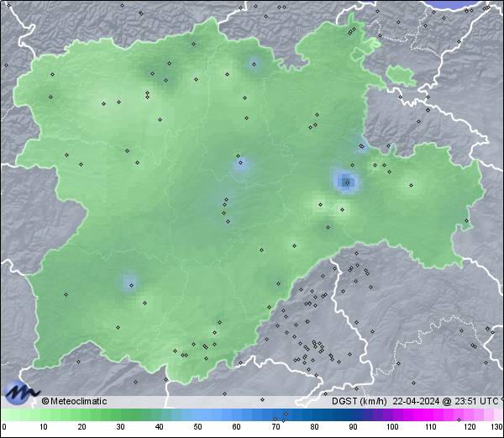Click the DGST (km/h) label
The width and height of the screenshot is (504, 438).
[x=360, y=401]
